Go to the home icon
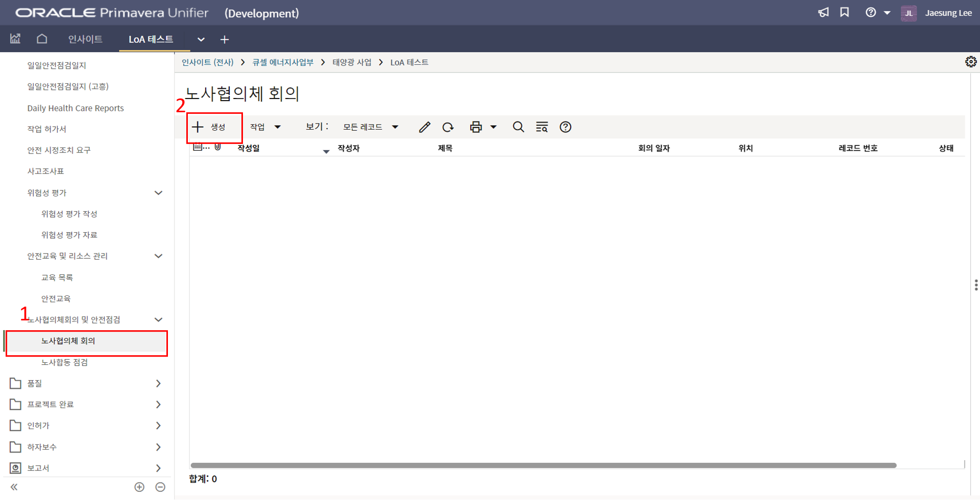Screen dimensions: 980x500 42,39
